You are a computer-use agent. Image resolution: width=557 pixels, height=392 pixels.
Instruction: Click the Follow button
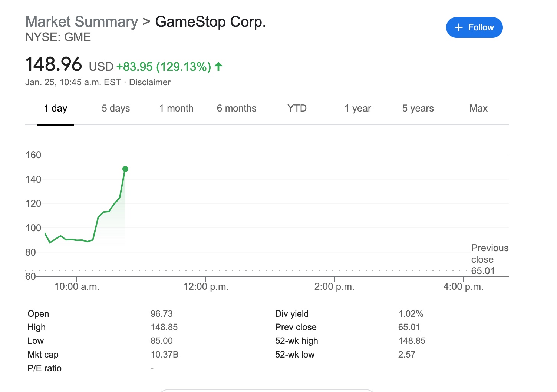[x=474, y=27]
